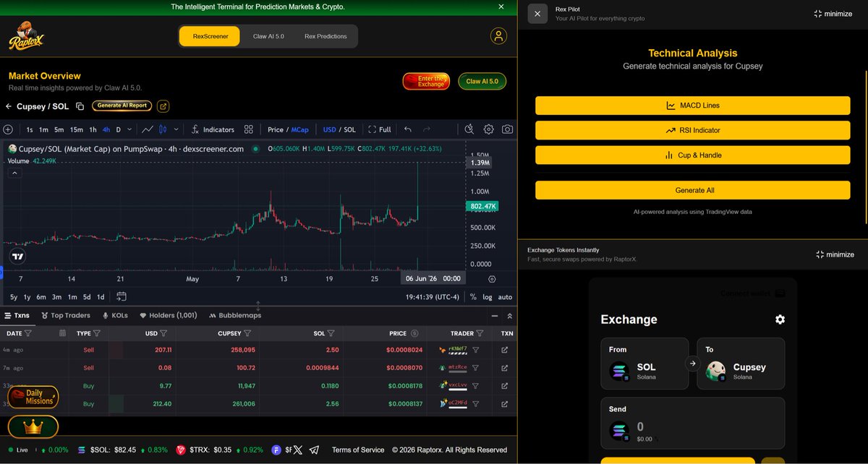Filter transactions by CUPSEY amount funnel
868x464 pixels.
point(247,333)
